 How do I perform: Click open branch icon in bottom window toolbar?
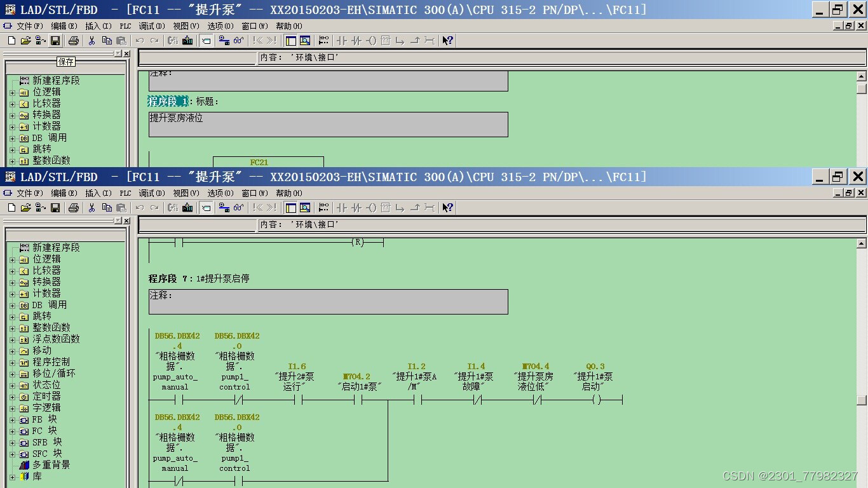click(x=400, y=208)
